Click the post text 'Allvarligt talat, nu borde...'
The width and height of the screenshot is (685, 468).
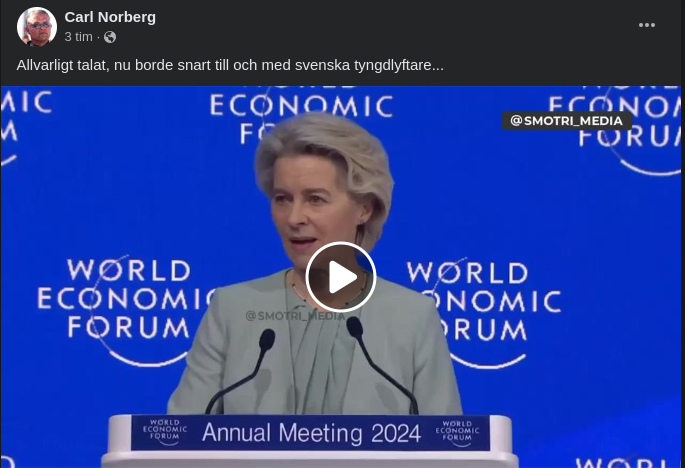pos(230,65)
